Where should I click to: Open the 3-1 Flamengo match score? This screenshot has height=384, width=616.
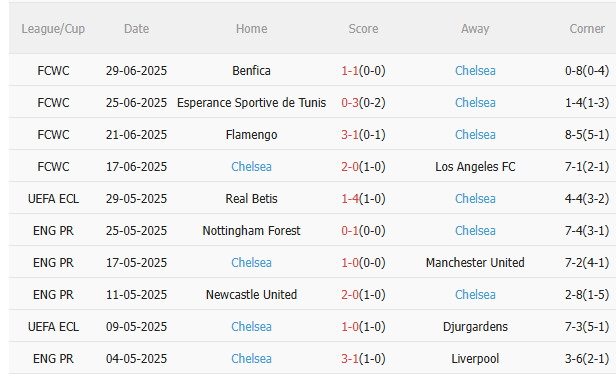(x=350, y=135)
